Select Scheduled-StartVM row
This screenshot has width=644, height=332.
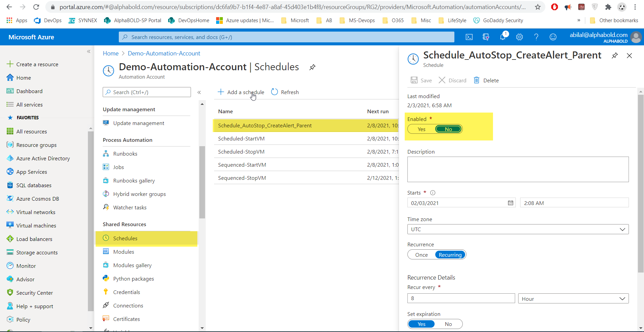[x=306, y=138]
